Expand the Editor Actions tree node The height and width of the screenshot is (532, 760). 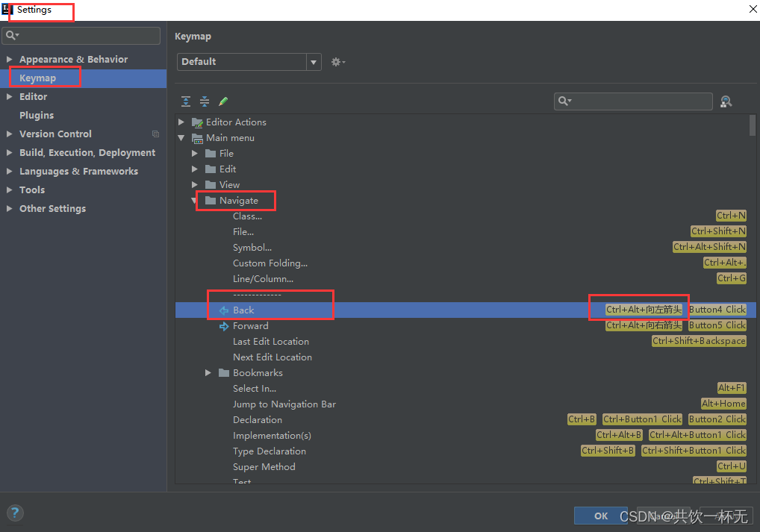tap(181, 122)
